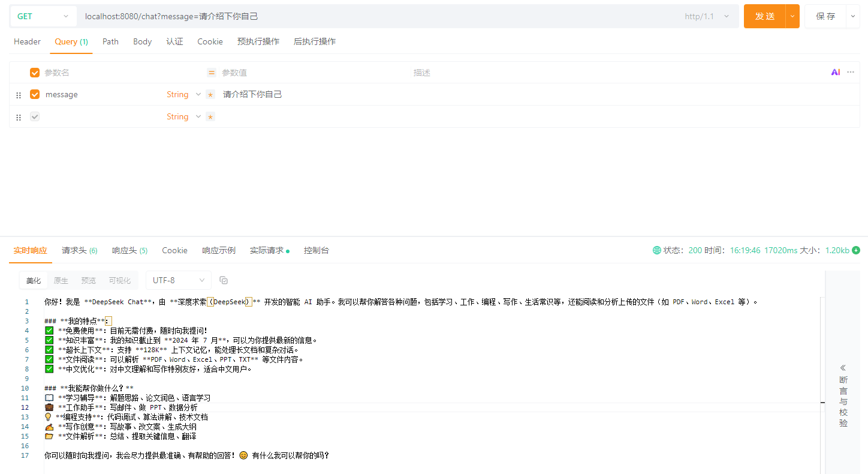Click the green checkmark beside **免费使用**
This screenshot has width=868, height=474.
49,331
